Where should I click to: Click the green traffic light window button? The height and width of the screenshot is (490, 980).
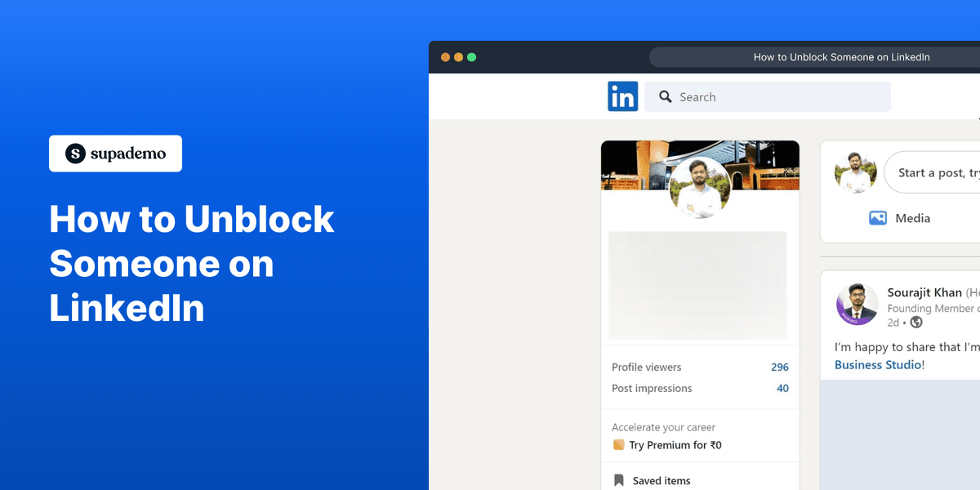[471, 57]
